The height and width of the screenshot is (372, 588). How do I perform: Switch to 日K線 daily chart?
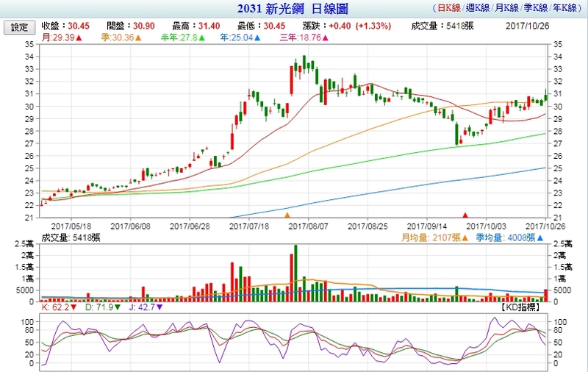[449, 8]
